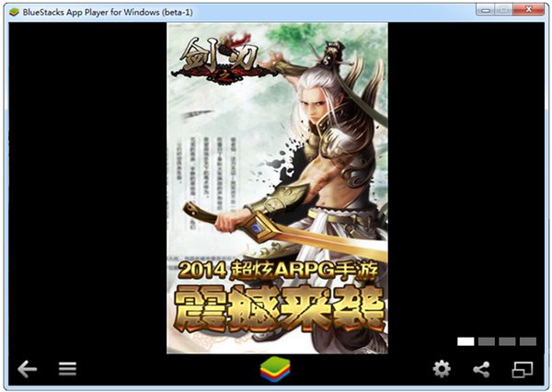
Task: Tap the game promotional poster
Action: (x=277, y=188)
